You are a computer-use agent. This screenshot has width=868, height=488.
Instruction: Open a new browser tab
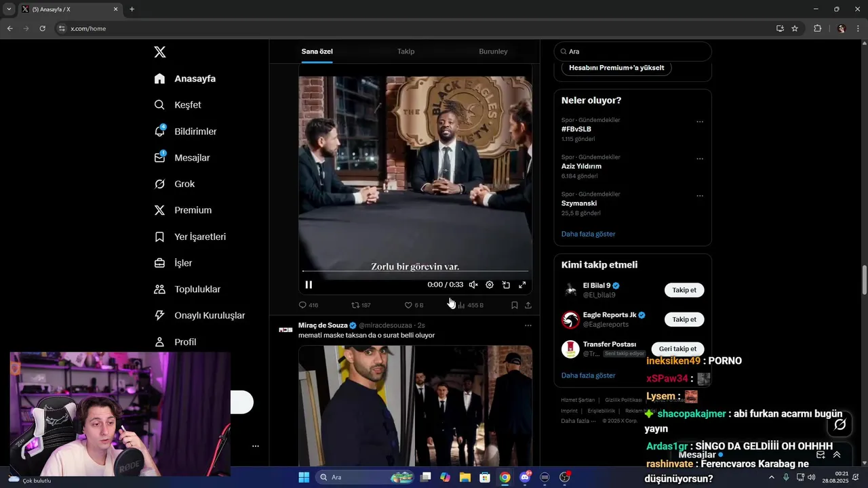click(132, 9)
